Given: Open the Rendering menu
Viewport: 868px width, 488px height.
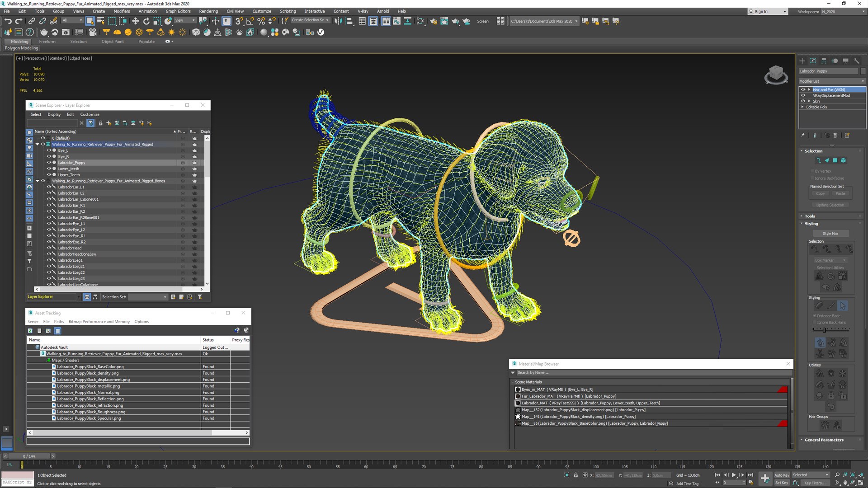Looking at the screenshot, I should [x=208, y=11].
